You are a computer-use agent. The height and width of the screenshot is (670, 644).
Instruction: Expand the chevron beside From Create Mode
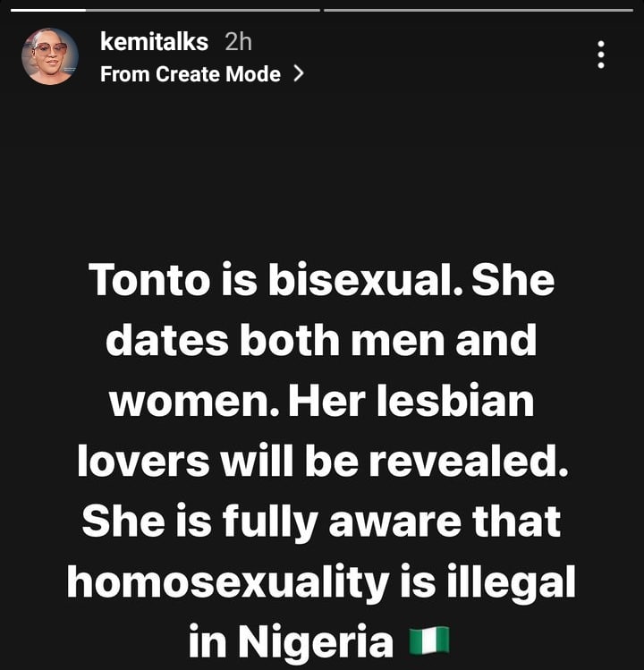(x=299, y=74)
